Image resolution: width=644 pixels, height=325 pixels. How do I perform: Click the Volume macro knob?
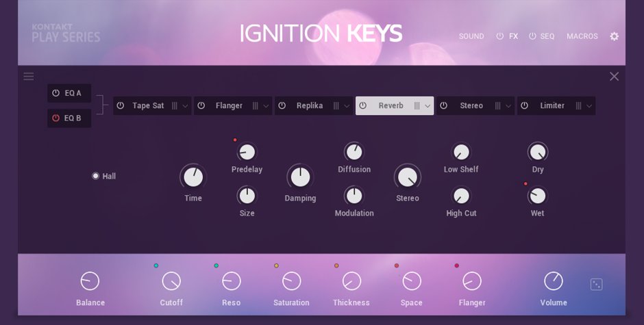pyautogui.click(x=554, y=281)
